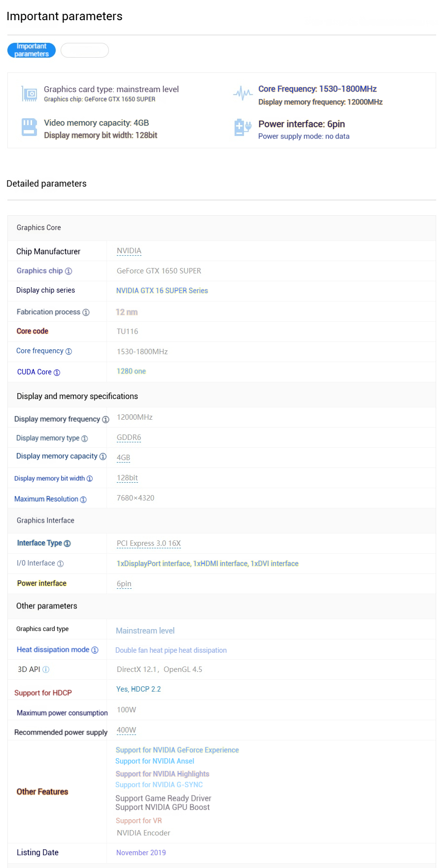Click the Mainstream level link

click(x=145, y=631)
